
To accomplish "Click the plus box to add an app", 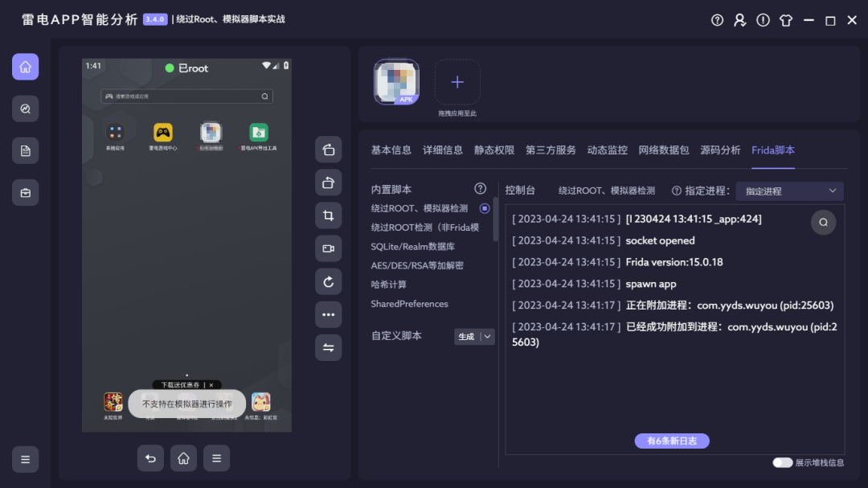I will point(457,82).
